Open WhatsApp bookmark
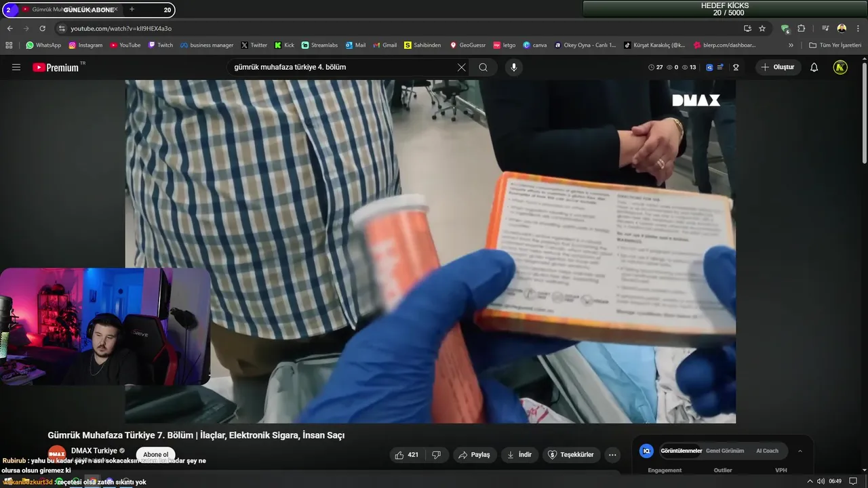 click(x=43, y=45)
